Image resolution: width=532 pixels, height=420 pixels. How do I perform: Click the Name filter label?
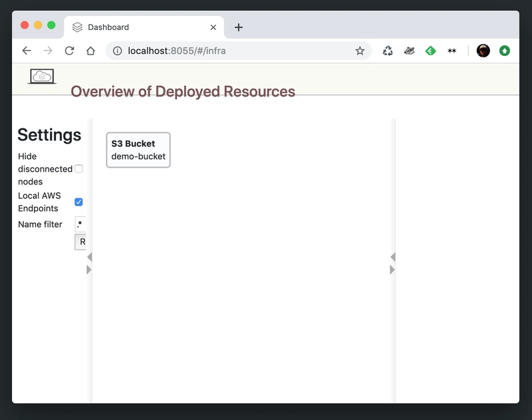(x=40, y=224)
